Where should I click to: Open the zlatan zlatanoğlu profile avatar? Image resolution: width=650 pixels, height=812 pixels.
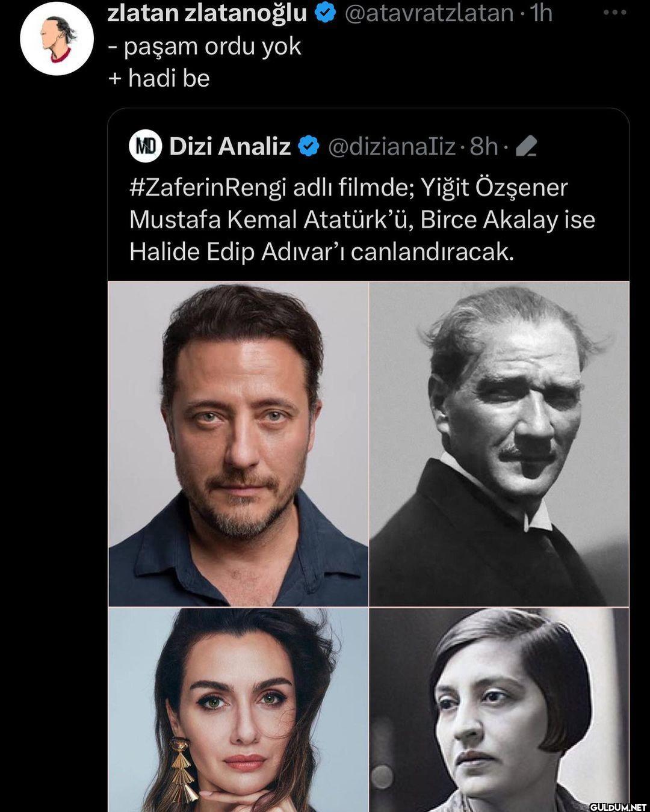(x=57, y=38)
